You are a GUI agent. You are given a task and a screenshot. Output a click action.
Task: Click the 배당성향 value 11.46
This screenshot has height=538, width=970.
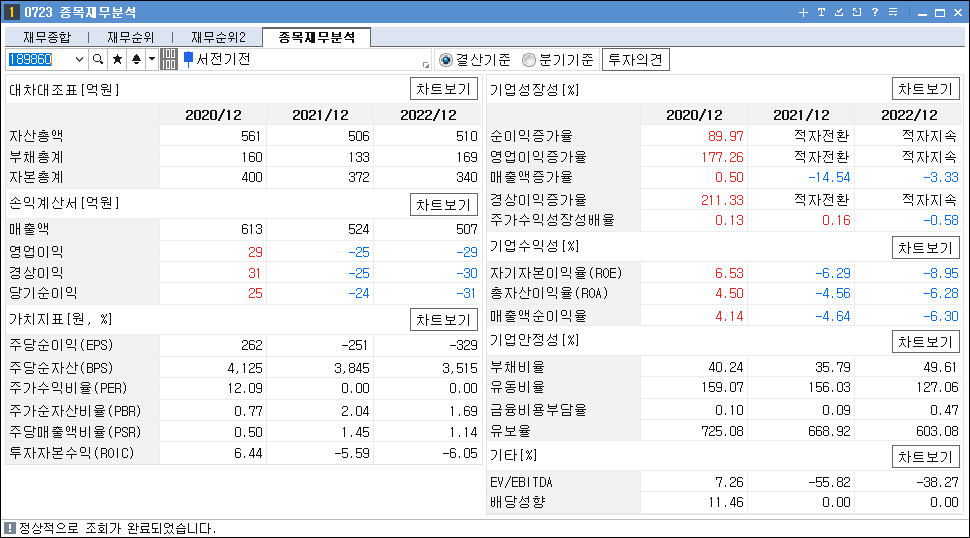tap(726, 502)
